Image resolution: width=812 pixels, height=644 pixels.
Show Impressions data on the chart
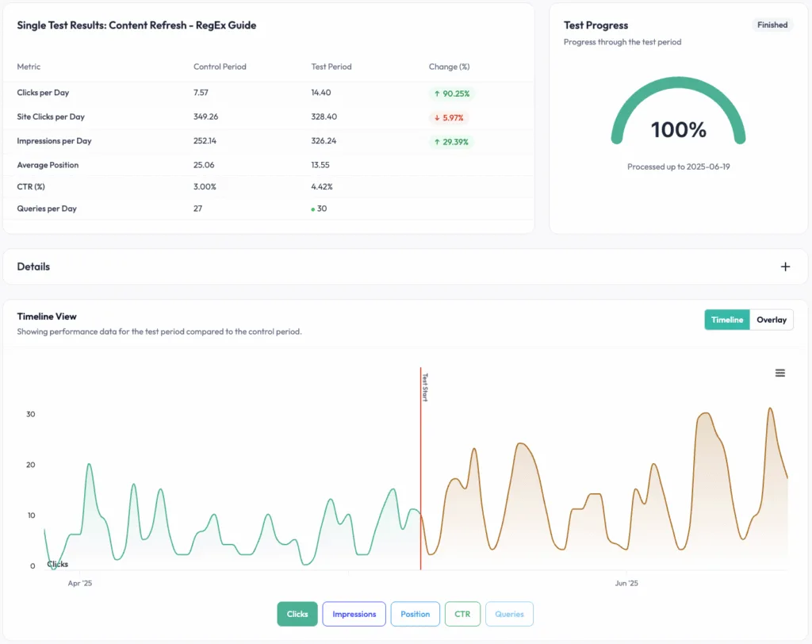coord(354,614)
